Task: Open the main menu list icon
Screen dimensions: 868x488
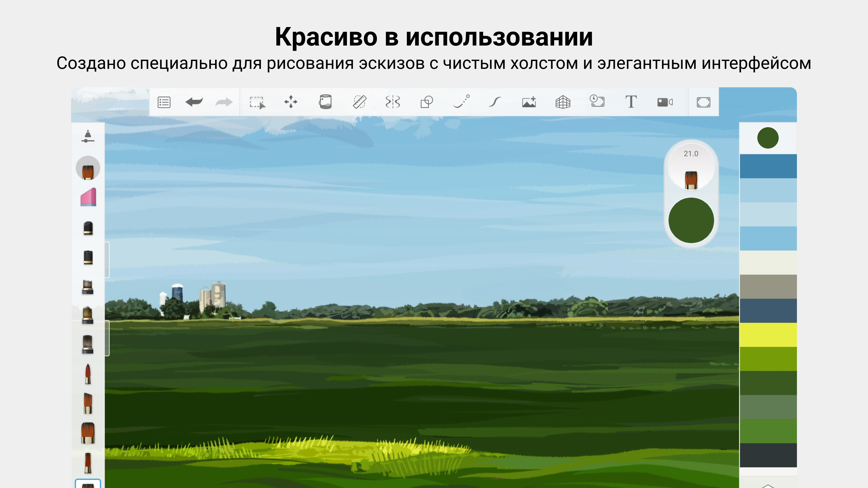Action: (164, 102)
